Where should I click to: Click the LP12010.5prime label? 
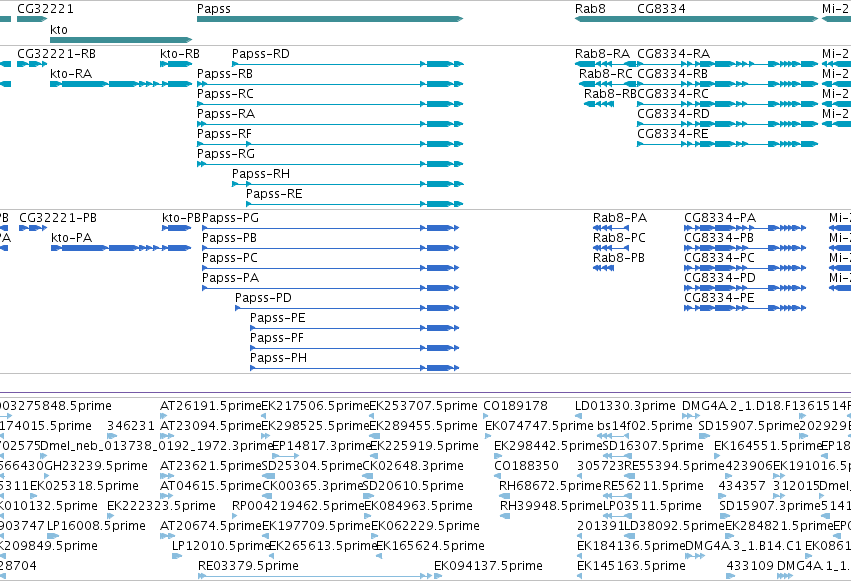pyautogui.click(x=221, y=546)
